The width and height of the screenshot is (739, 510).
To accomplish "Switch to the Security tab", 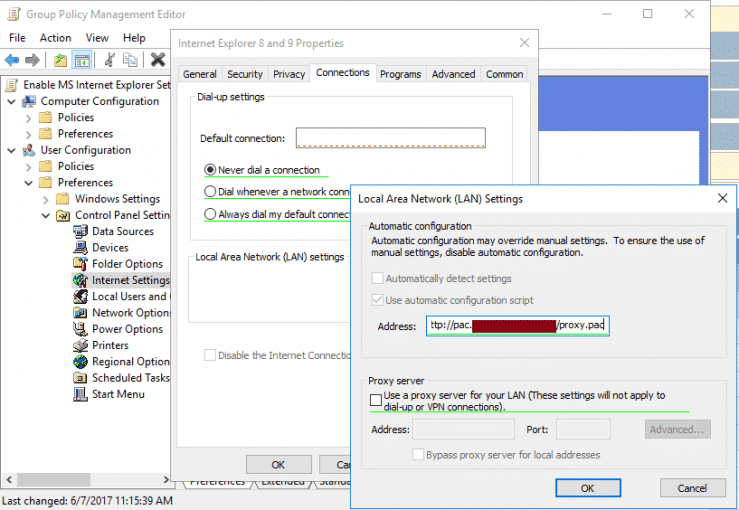I will (x=244, y=74).
